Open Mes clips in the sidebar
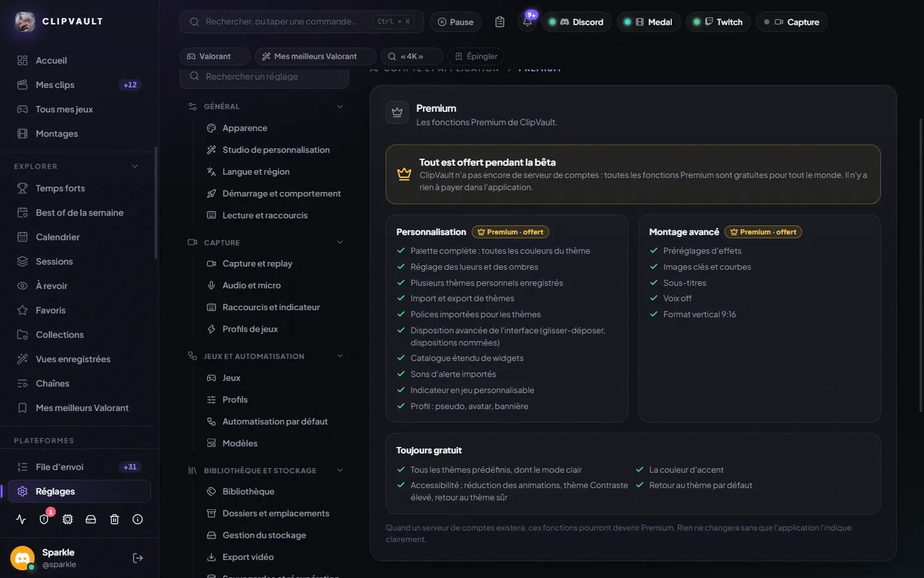This screenshot has height=578, width=924. point(79,85)
